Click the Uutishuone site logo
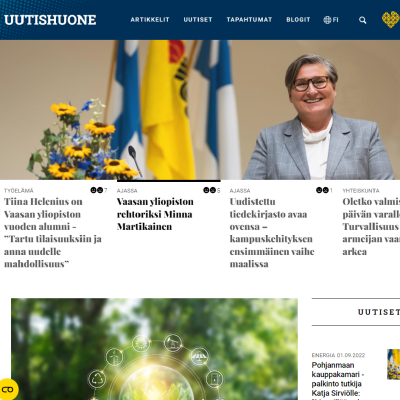 pos(50,20)
